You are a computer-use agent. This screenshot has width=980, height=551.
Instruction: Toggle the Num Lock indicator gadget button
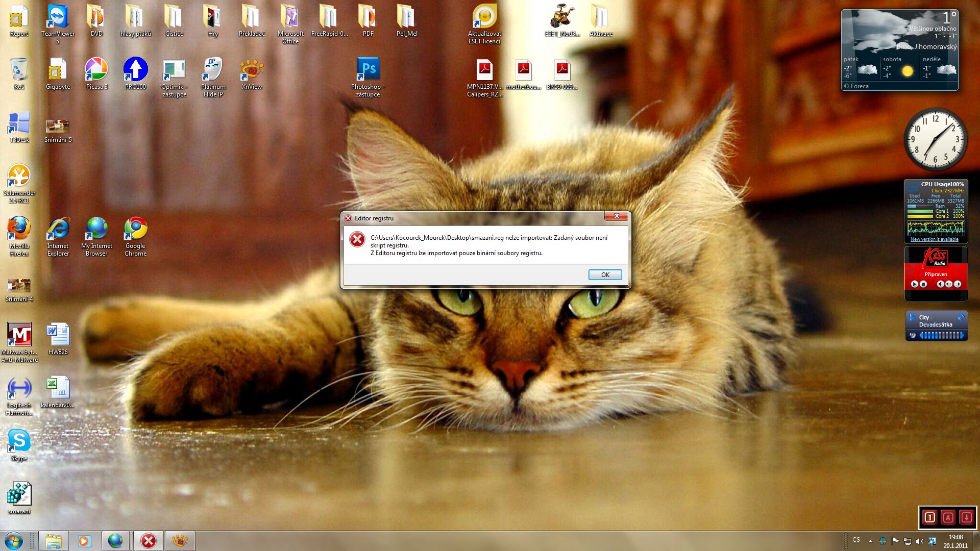(929, 517)
